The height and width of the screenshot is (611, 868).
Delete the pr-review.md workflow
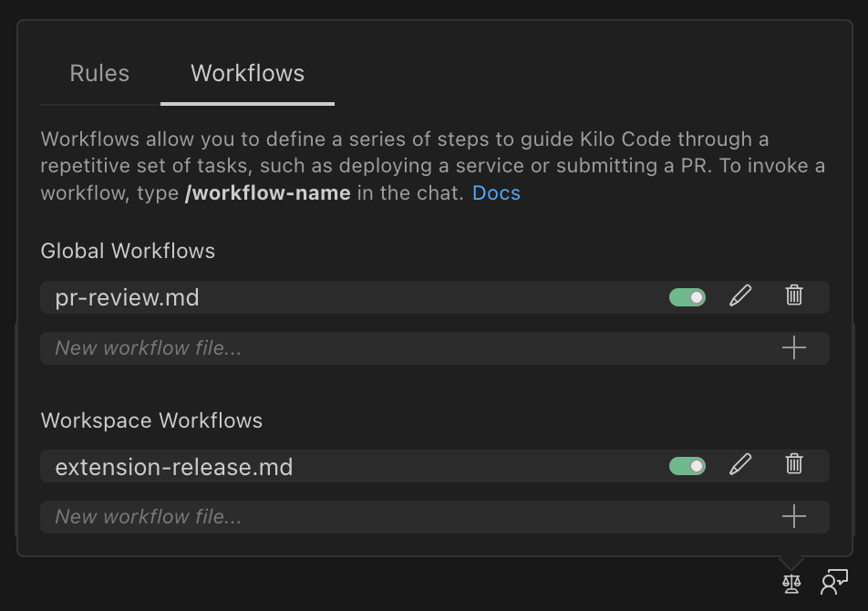[793, 296]
